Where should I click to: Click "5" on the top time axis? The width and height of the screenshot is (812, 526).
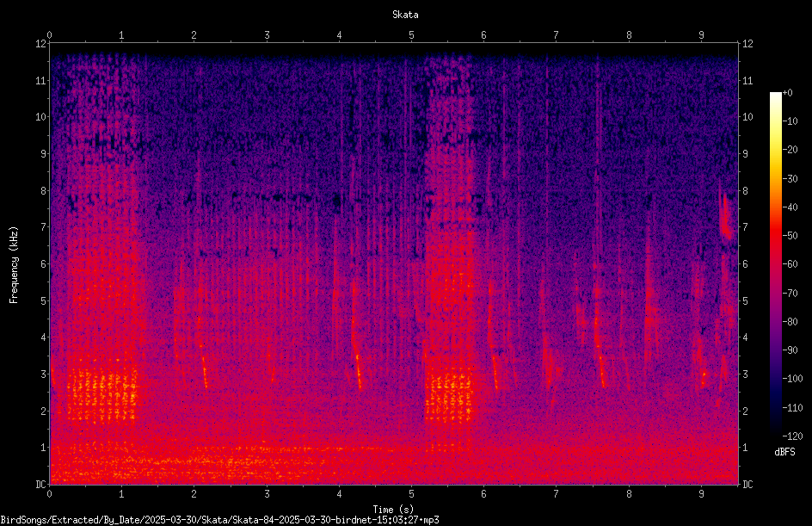point(411,35)
